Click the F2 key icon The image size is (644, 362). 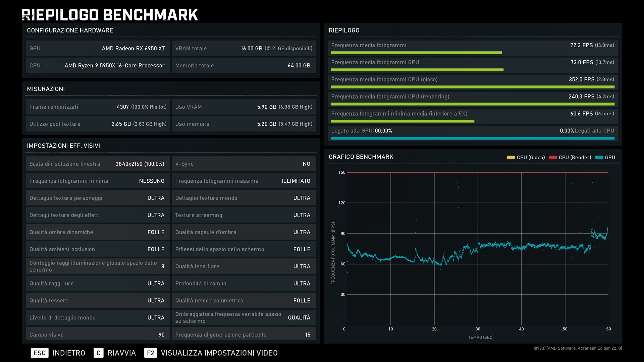tap(150, 353)
